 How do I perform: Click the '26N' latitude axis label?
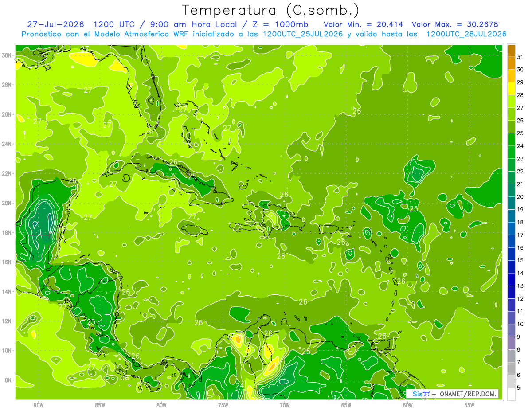click(7, 114)
